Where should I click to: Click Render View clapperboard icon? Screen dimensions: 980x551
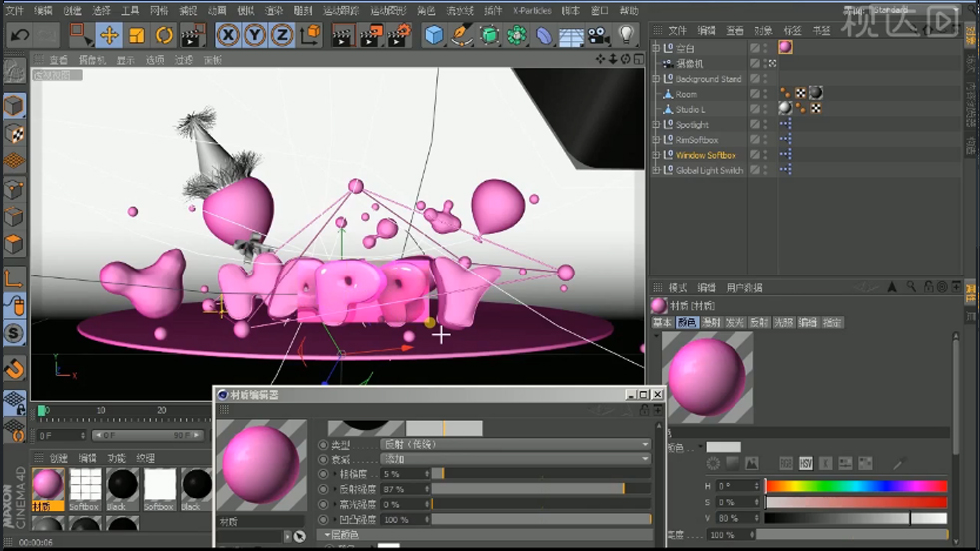[x=342, y=35]
